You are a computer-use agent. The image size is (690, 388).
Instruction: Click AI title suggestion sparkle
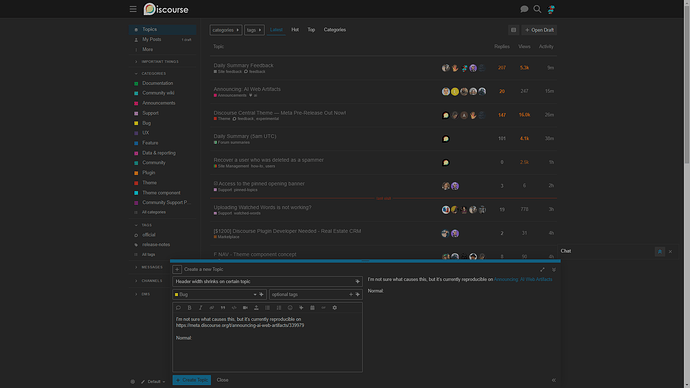pyautogui.click(x=357, y=282)
